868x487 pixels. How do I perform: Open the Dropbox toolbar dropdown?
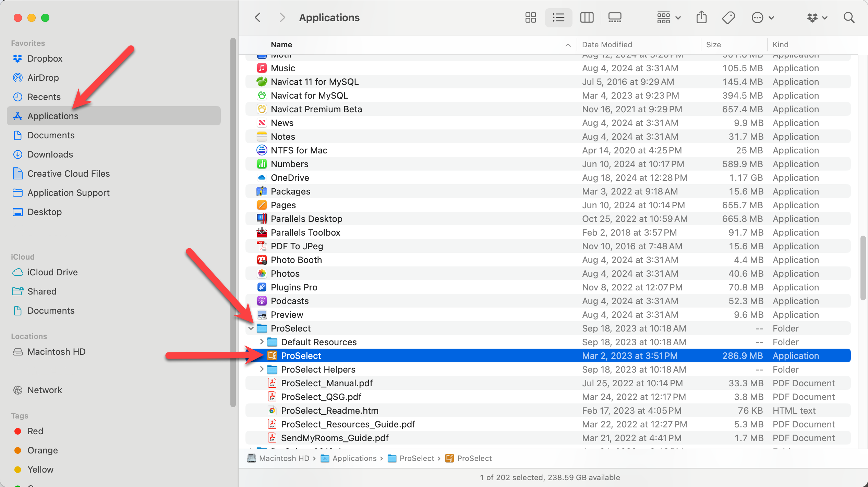point(817,17)
